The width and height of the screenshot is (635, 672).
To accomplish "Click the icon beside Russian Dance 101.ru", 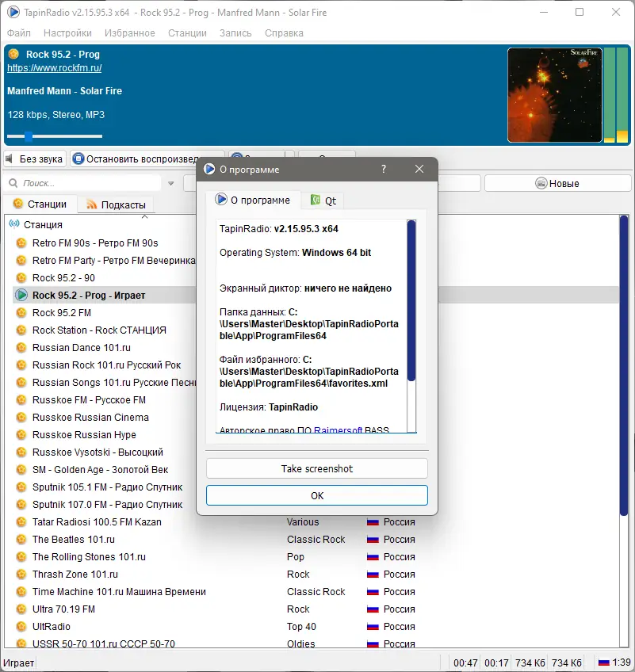I will 21,348.
